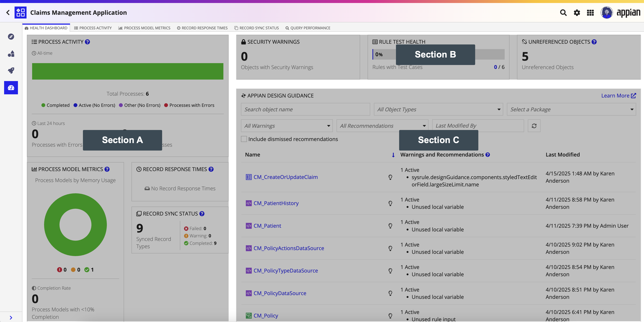
Task: Click help icon beside Process Model Metrics
Action: (107, 169)
